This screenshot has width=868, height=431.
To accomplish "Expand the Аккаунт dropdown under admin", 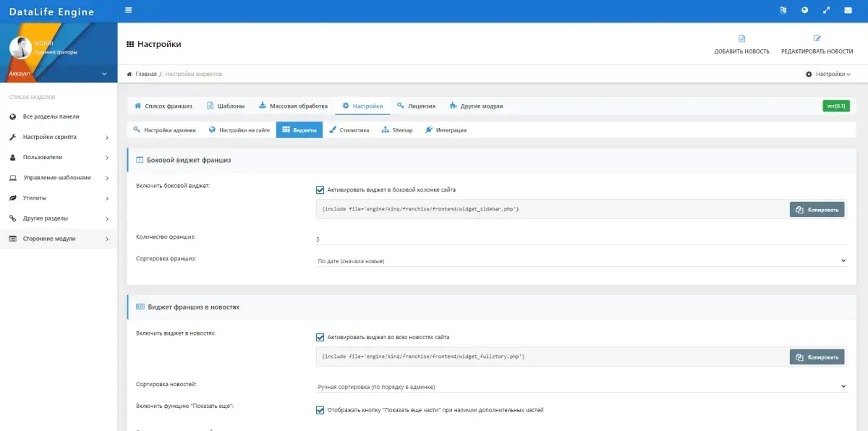I will tap(59, 73).
